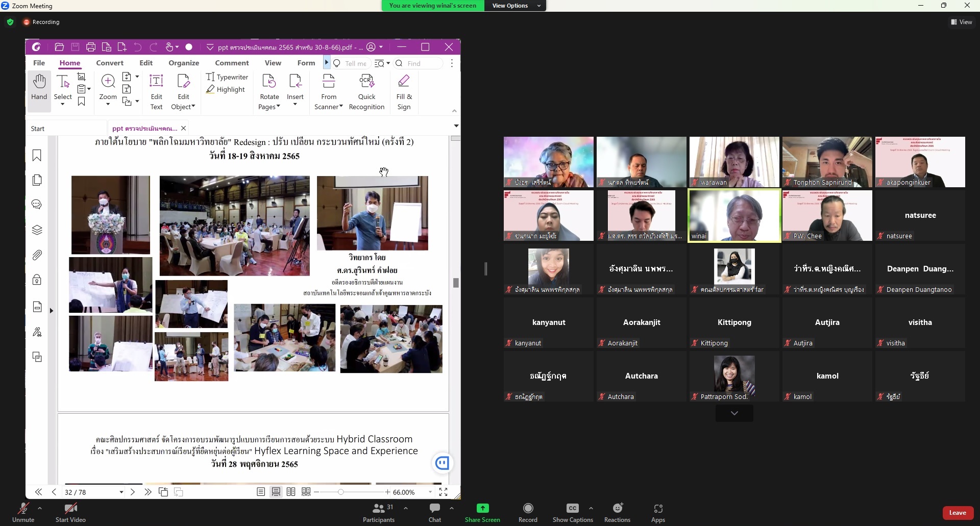
Task: Click the View layout button
Action: coord(961,22)
